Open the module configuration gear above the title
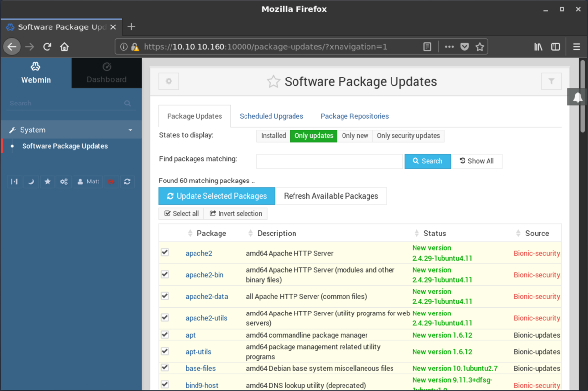Viewport: 588px width, 391px height. coord(169,81)
